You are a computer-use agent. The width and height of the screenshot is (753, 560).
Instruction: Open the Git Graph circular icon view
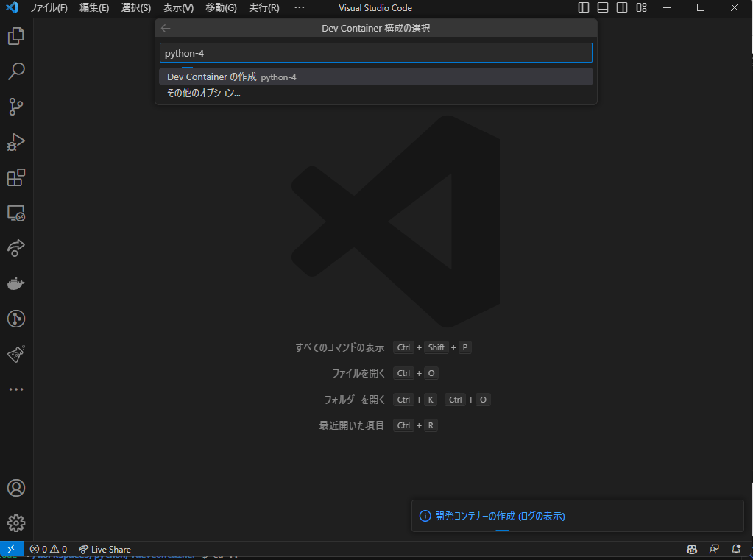click(16, 319)
